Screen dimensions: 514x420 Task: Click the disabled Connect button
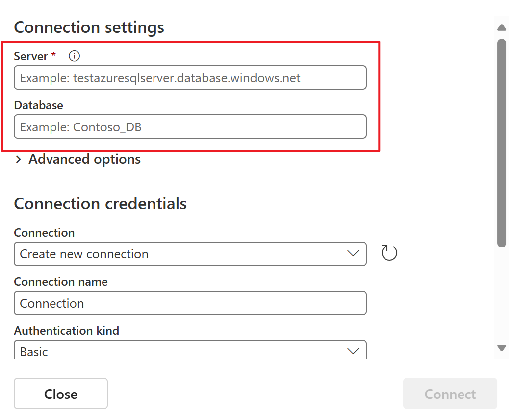tap(450, 394)
